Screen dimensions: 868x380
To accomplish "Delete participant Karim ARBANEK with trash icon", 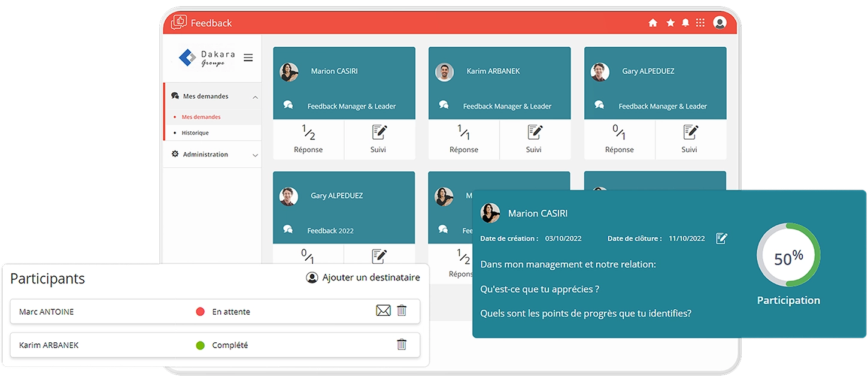I will pos(402,344).
